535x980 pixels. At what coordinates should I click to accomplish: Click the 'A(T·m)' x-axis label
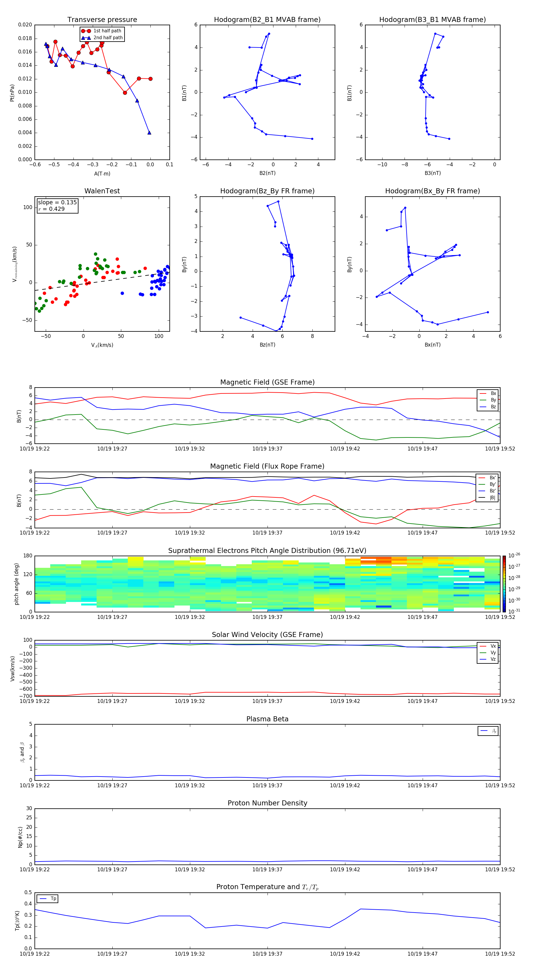tap(102, 173)
